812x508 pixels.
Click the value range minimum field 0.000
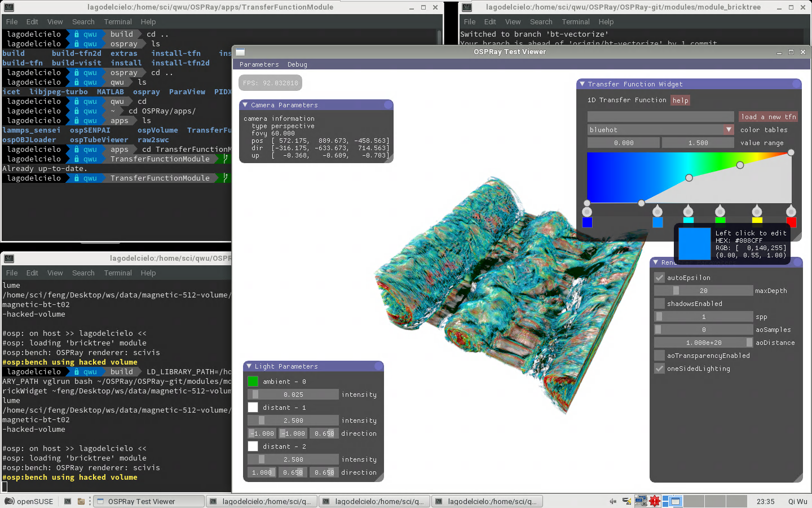(x=624, y=143)
